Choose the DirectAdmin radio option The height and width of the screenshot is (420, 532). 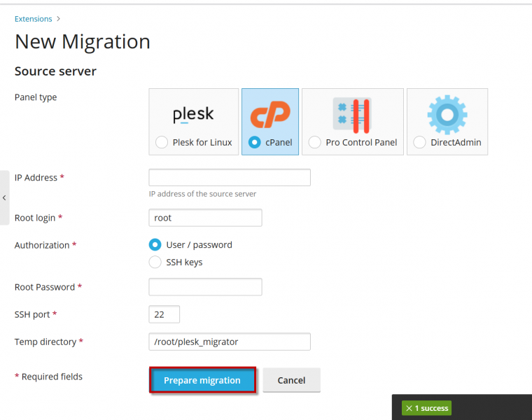pos(419,142)
